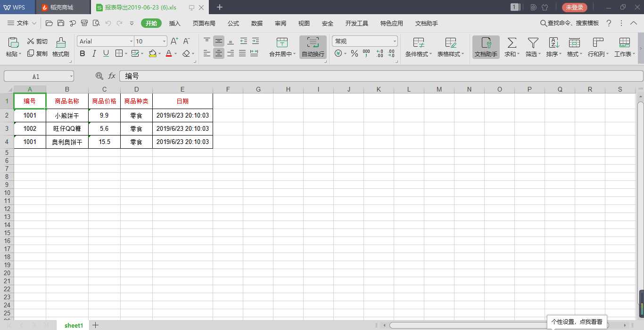
Task: Select the 格式刷 format painter
Action: click(61, 47)
